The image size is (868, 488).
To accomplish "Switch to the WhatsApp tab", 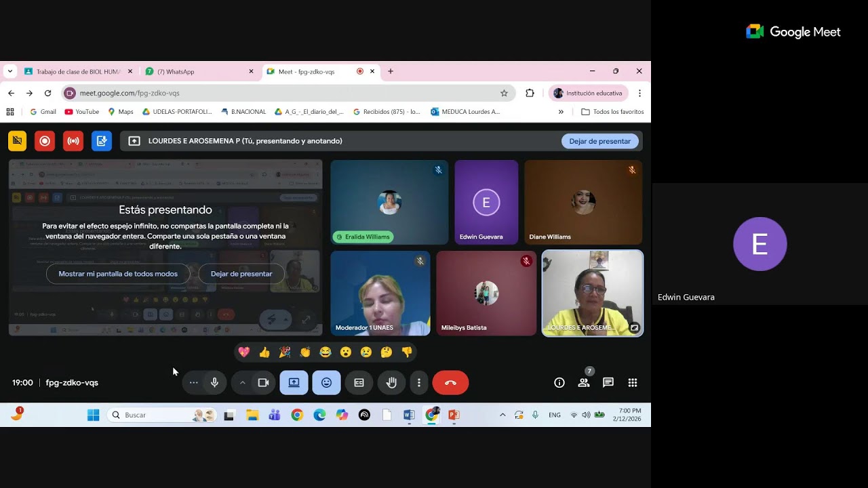I will click(199, 71).
